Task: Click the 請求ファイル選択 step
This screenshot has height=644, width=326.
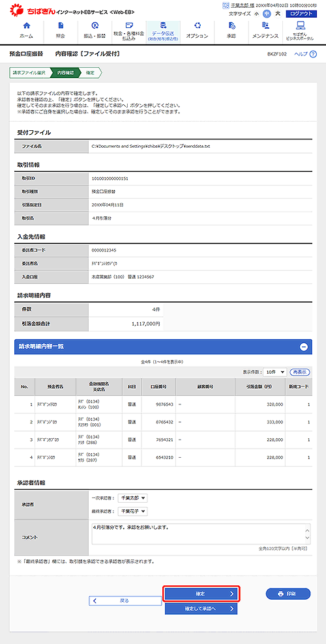Action: coord(29,73)
